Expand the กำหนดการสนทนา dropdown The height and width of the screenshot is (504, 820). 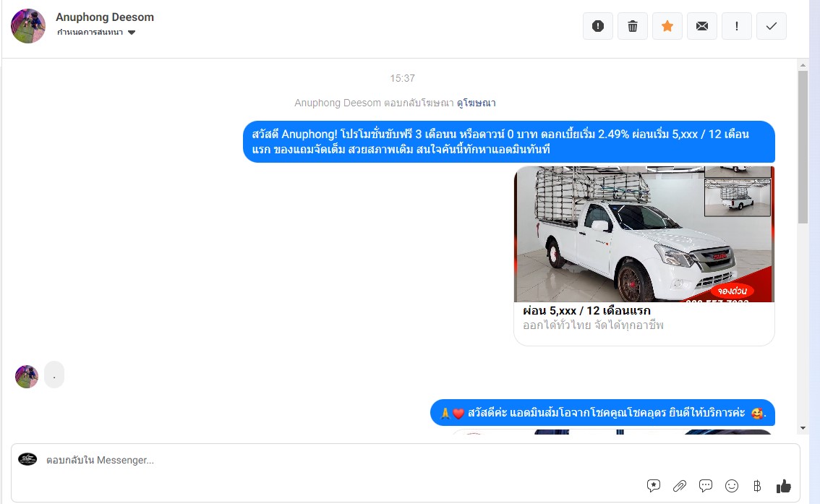click(96, 33)
